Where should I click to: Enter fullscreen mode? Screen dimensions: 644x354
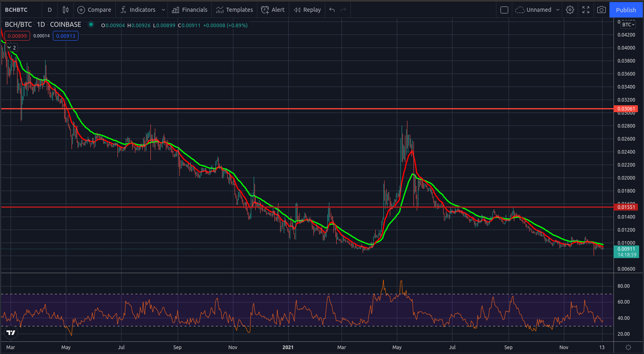[586, 10]
